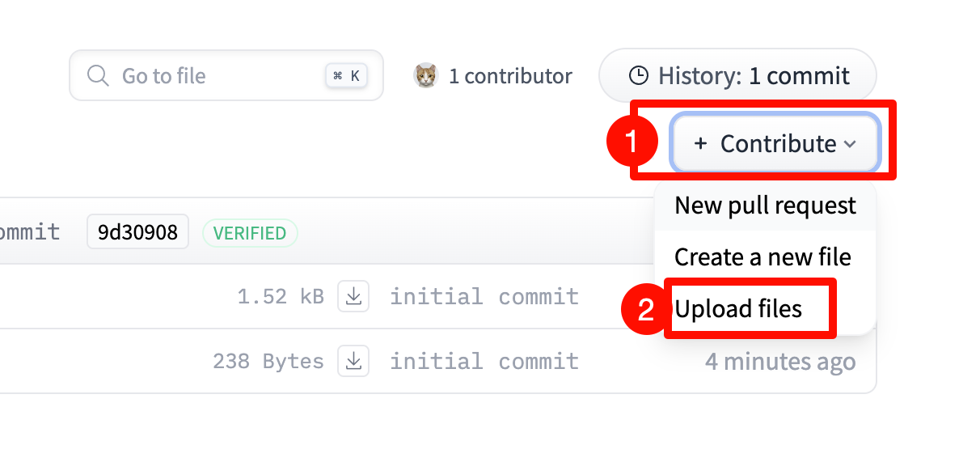Image resolution: width=980 pixels, height=458 pixels.
Task: Expand the Contribute dropdown chevron
Action: (850, 144)
